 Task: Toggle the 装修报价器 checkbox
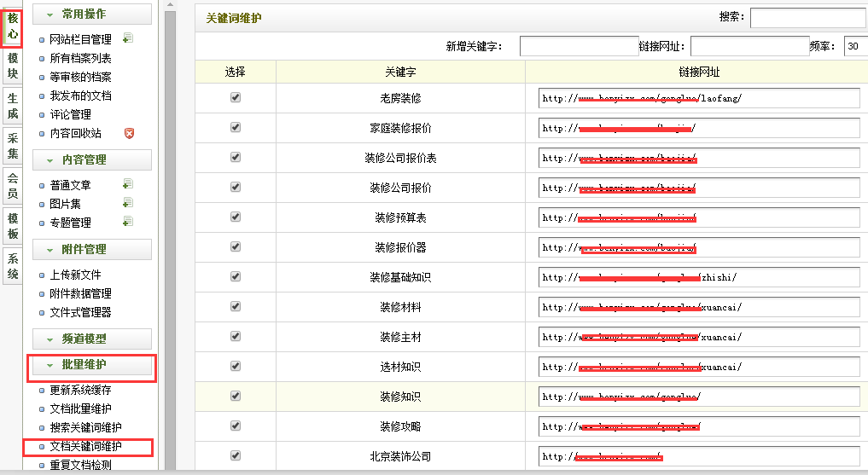pos(236,246)
